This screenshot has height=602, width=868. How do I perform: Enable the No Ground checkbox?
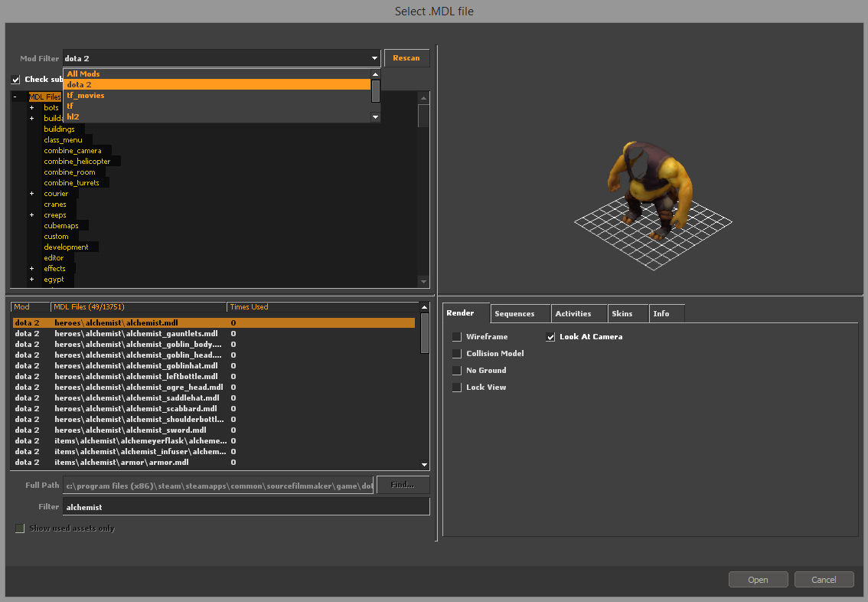pyautogui.click(x=457, y=371)
